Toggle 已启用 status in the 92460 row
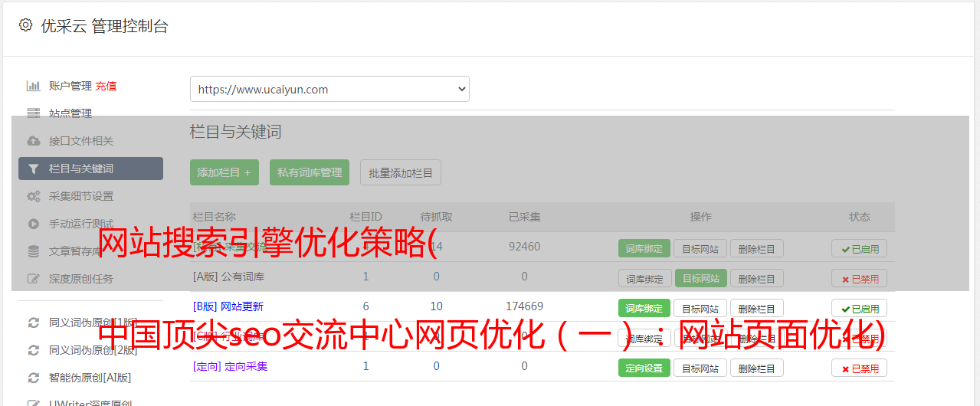Image resolution: width=980 pixels, height=406 pixels. (x=859, y=248)
